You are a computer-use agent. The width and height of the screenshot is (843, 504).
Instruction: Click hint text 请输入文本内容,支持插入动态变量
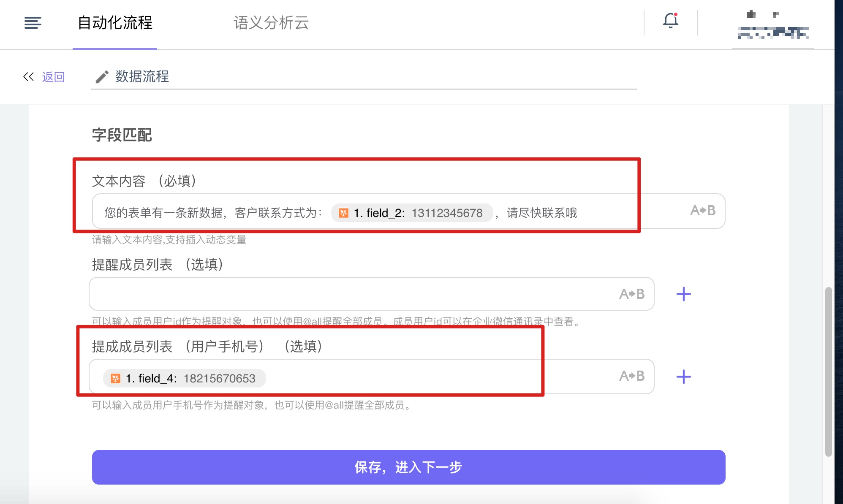(169, 240)
